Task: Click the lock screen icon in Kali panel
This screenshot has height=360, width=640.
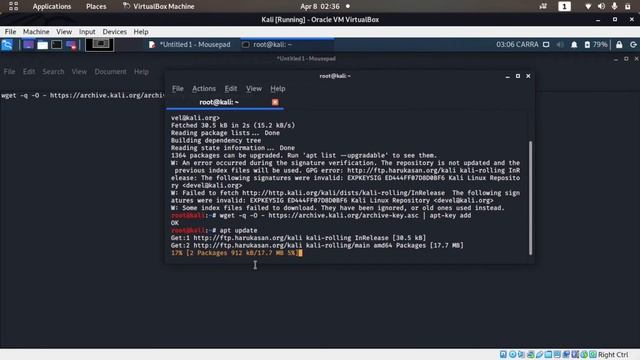Action: click(619, 44)
